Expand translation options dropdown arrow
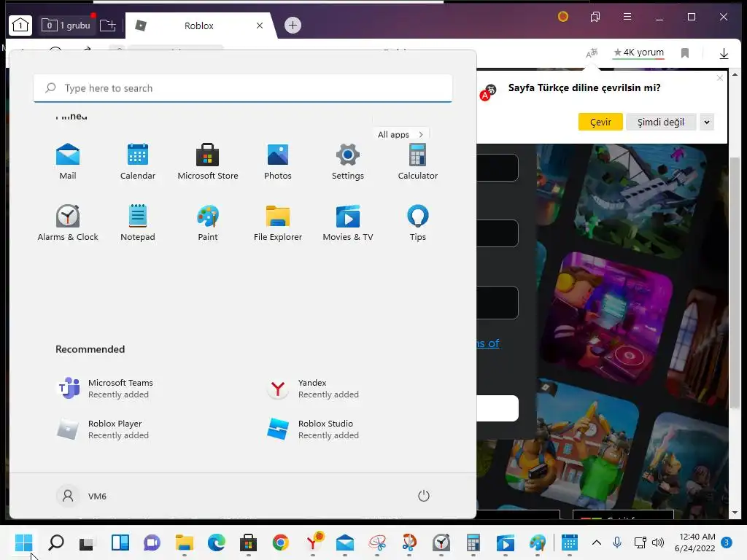Screen dimensions: 747x560 [706, 122]
